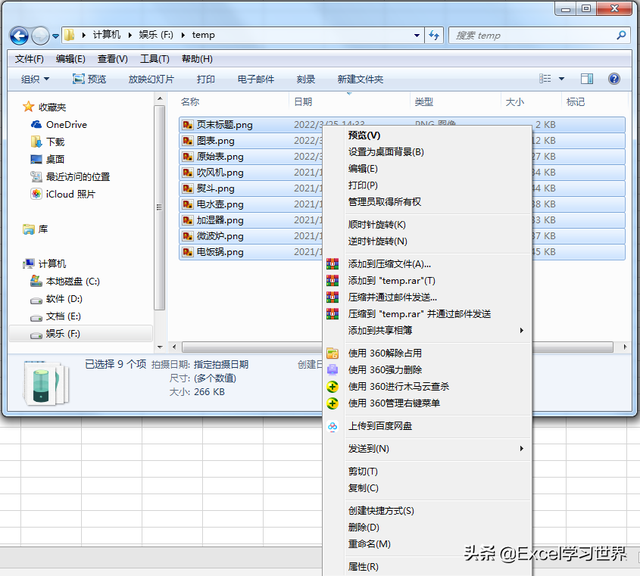Choose 重命名(M) in context menu
The image size is (640, 576).
[369, 544]
